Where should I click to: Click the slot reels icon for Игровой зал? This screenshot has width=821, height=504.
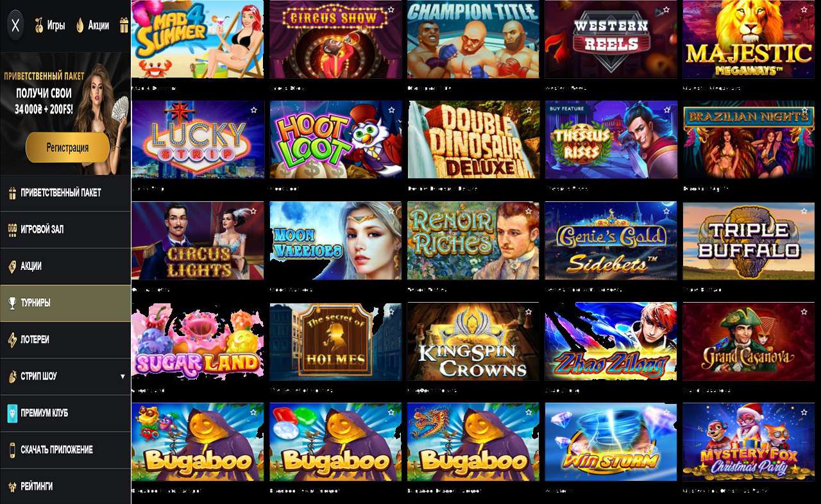(12, 230)
